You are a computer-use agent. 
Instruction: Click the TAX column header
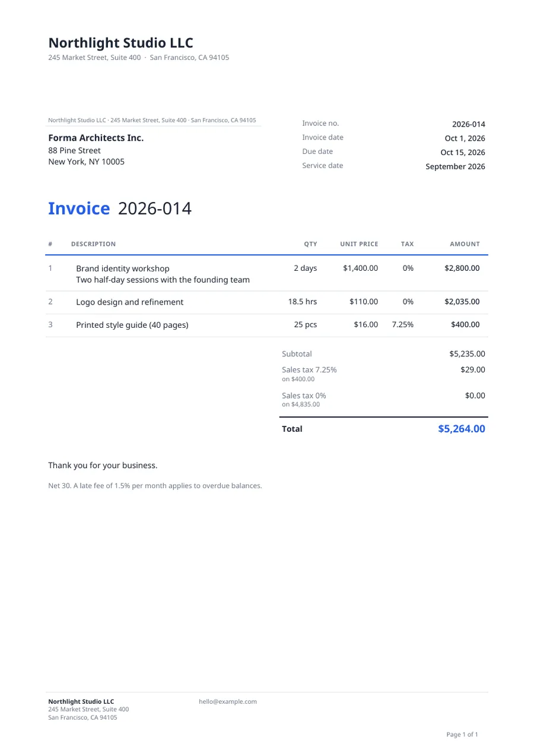[408, 244]
